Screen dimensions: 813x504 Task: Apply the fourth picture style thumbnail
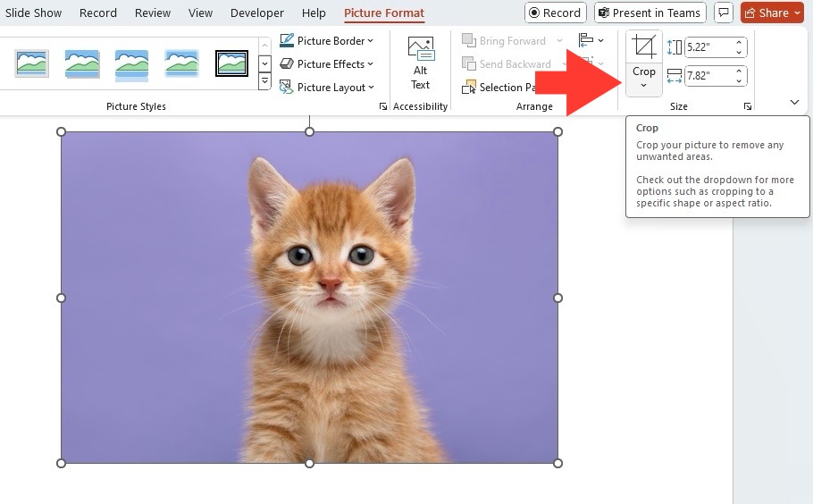[181, 63]
